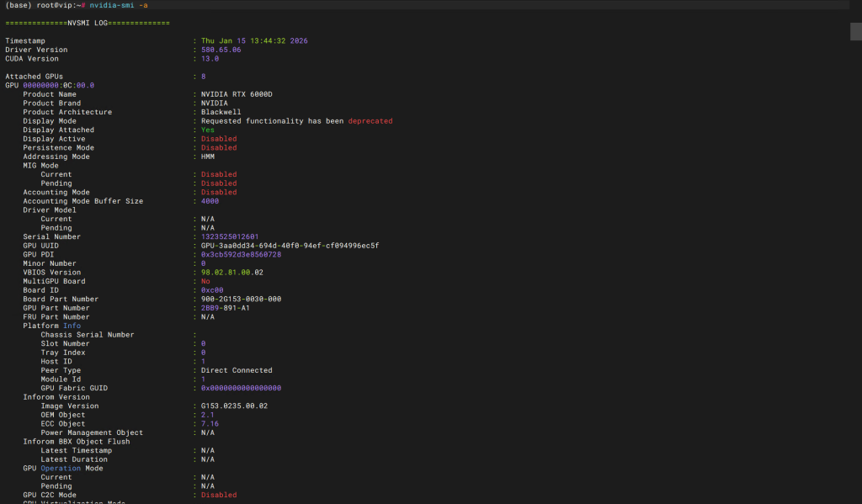862x504 pixels.
Task: Click the scrollbar thumb on the right edge
Action: point(855,30)
